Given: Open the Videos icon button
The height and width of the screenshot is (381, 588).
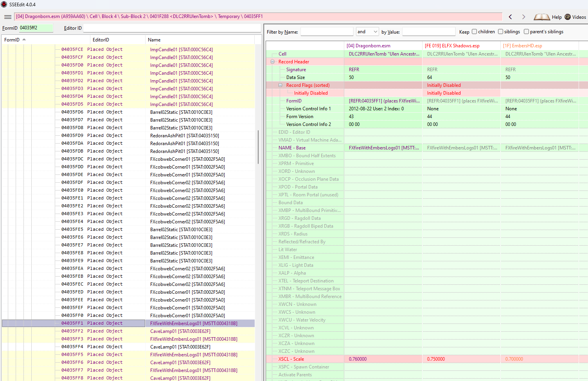Looking at the screenshot, I should (x=568, y=17).
